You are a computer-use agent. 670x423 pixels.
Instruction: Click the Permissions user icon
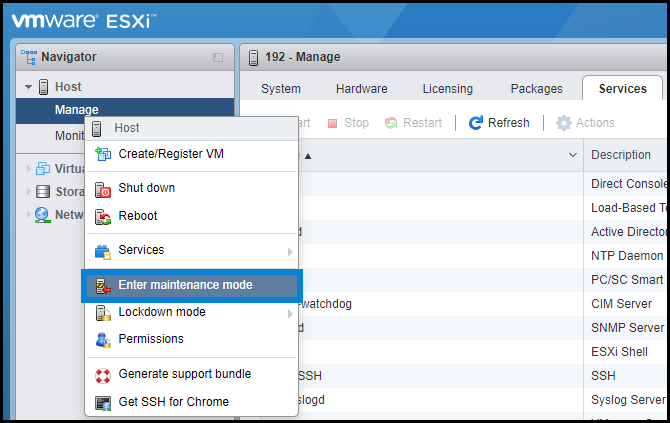point(103,340)
